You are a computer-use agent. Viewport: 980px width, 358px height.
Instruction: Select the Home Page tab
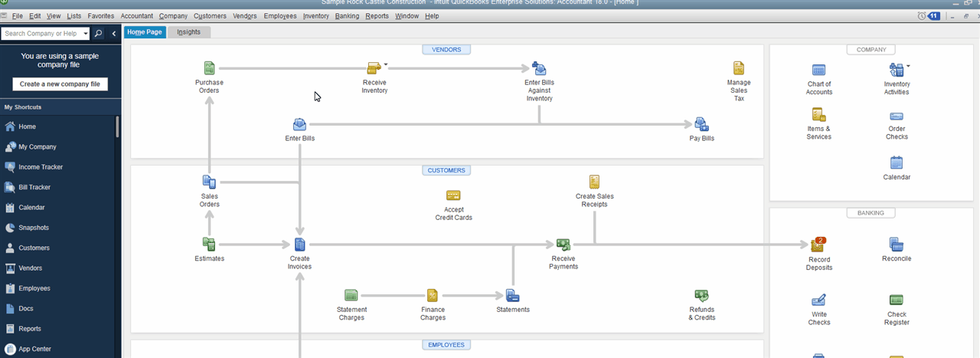145,32
